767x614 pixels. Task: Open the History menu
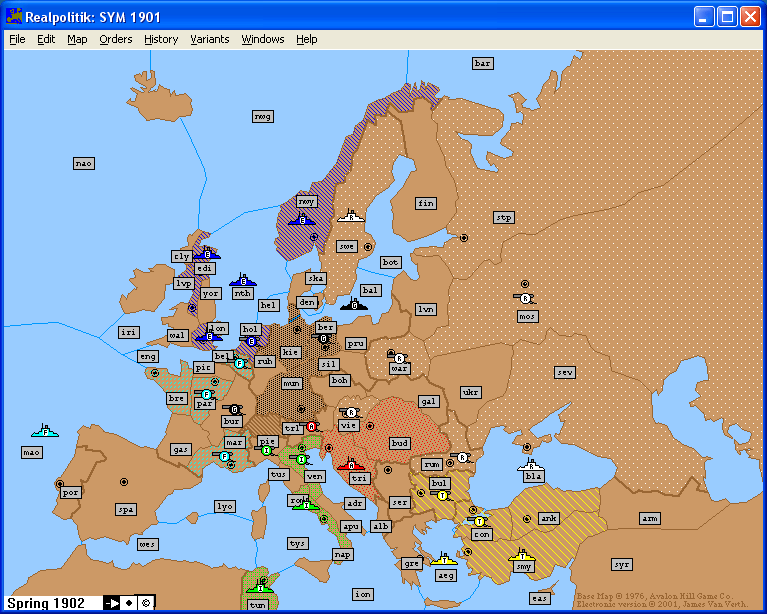[x=161, y=39]
